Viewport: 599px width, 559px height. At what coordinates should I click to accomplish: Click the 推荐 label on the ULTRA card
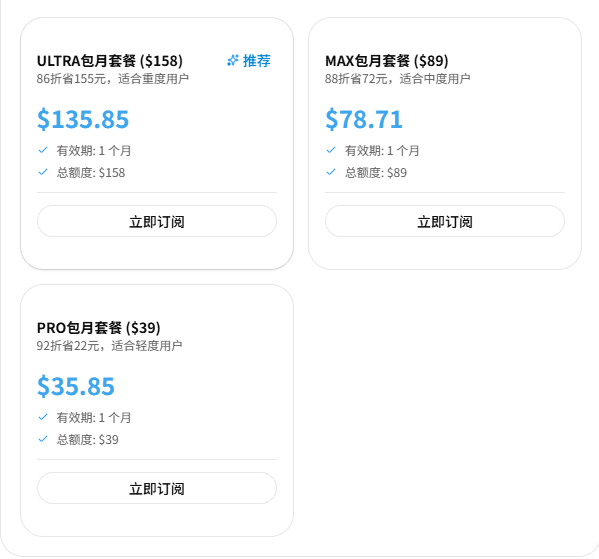tap(257, 61)
